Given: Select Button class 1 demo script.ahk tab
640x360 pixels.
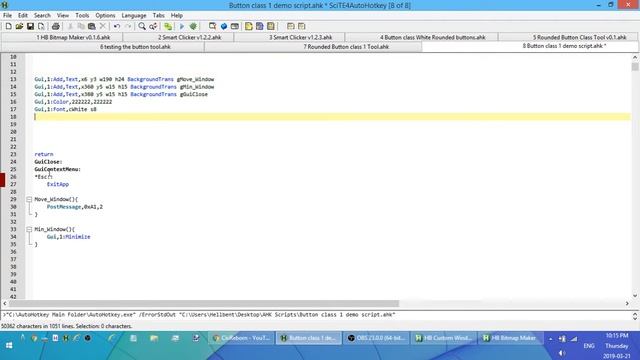Looking at the screenshot, I should pyautogui.click(x=530, y=47).
